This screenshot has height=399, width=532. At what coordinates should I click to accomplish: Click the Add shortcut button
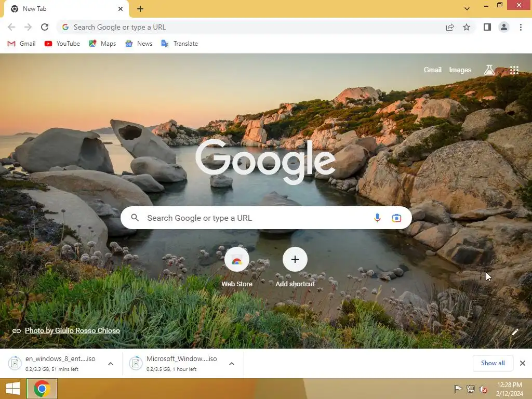coord(295,268)
